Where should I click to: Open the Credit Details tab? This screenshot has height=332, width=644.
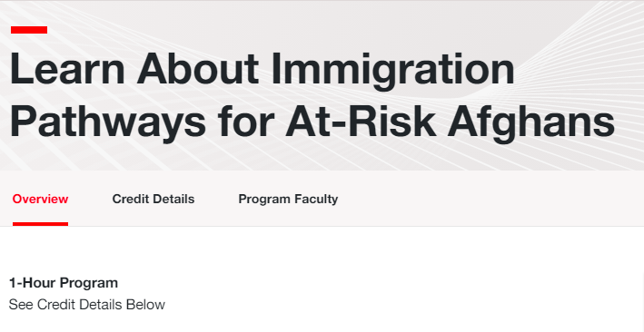pos(154,199)
